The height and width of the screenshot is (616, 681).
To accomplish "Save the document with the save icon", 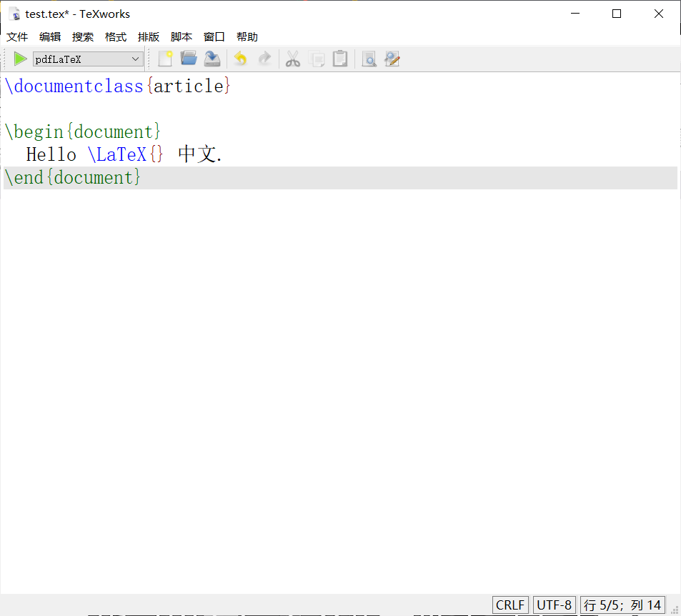I will [x=212, y=59].
